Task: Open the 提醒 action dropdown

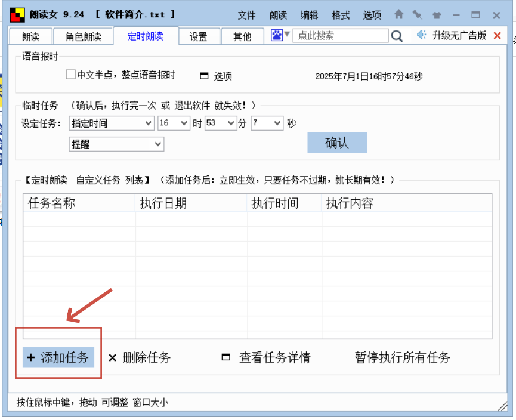Action: 159,144
